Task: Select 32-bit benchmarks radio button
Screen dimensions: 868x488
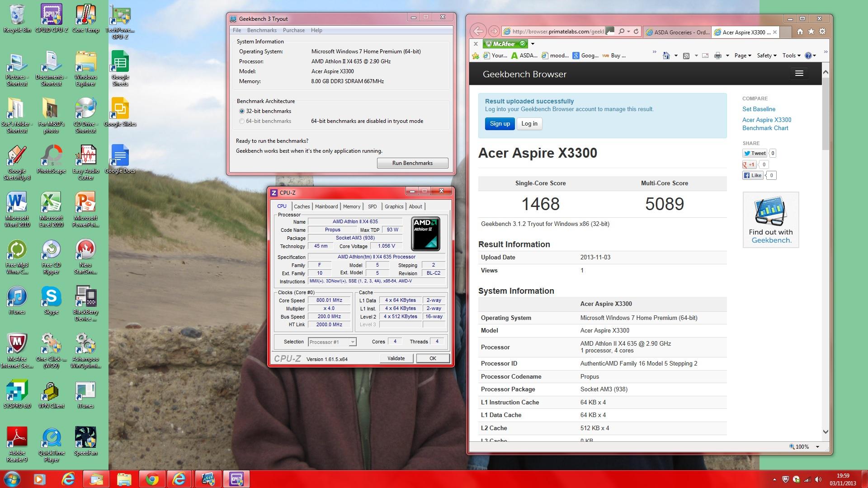Action: 242,111
